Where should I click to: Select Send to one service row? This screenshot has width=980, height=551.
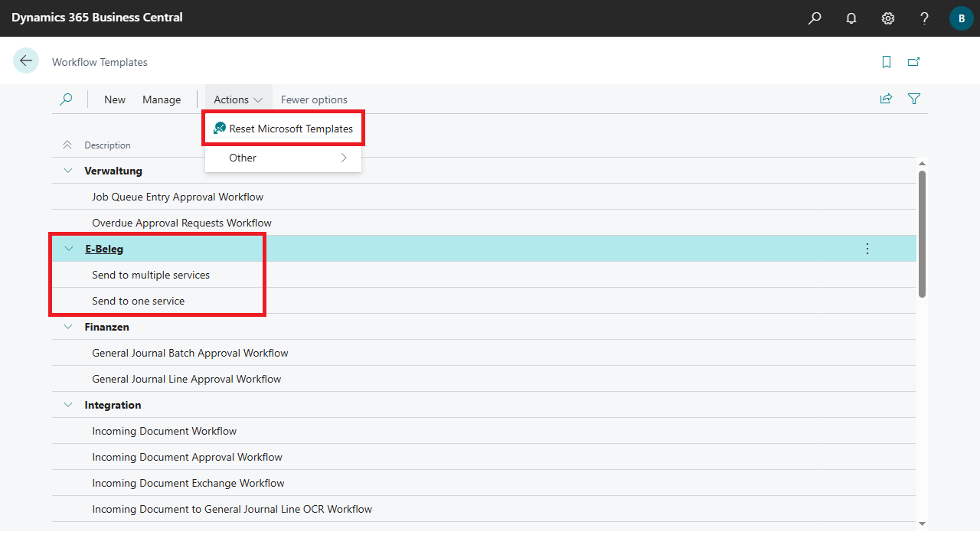[484, 301]
